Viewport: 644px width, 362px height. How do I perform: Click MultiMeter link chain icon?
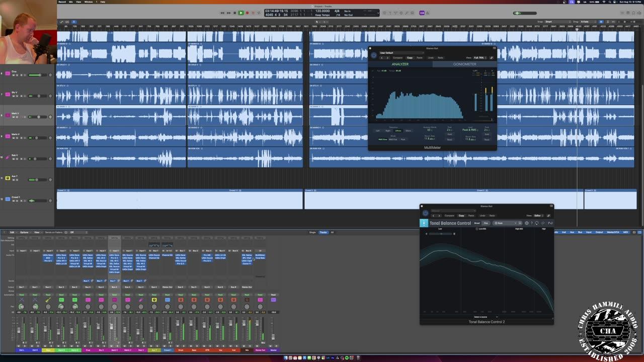coord(492,58)
